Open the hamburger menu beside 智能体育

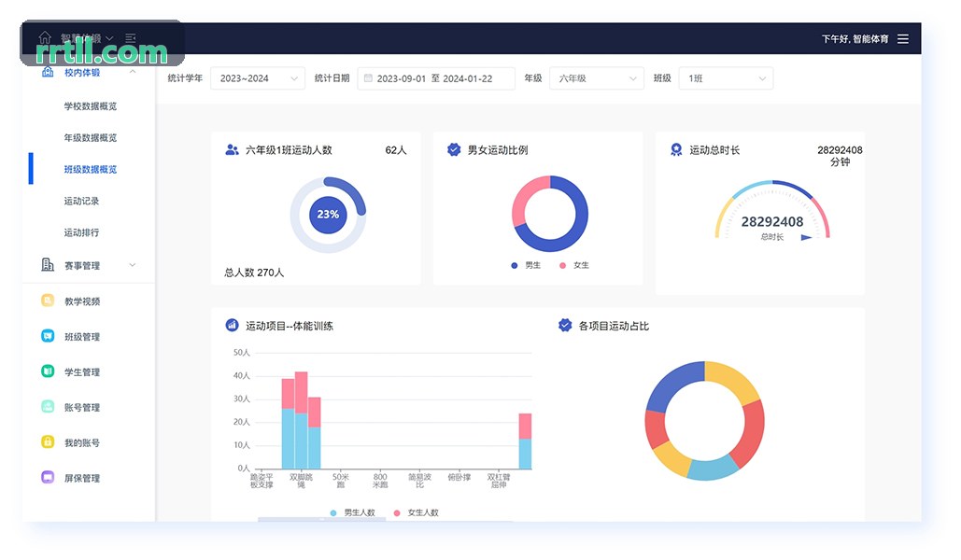(903, 38)
